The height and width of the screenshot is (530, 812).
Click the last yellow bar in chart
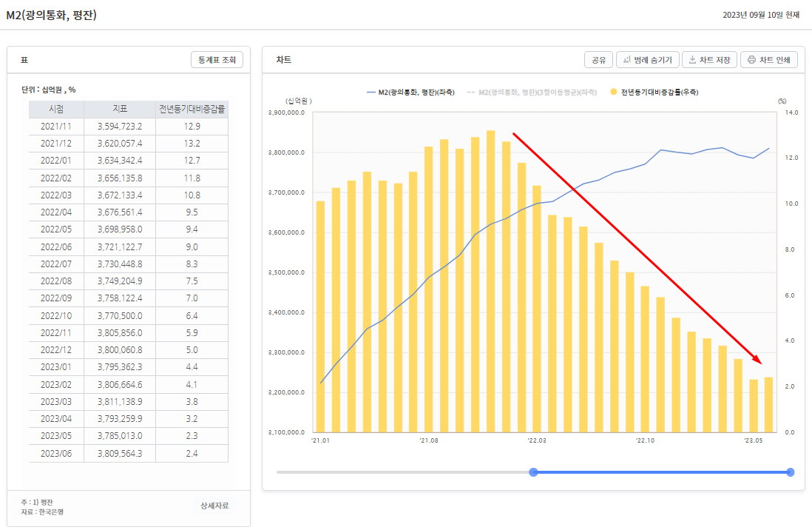[768, 404]
